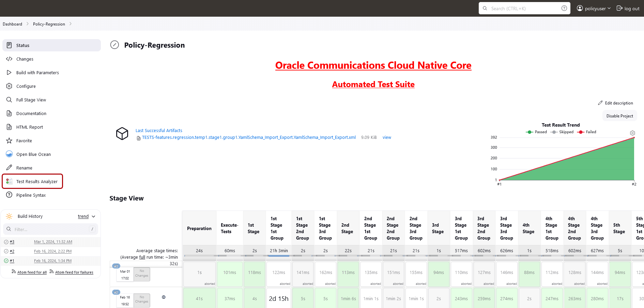Open the Changes icon in the sidebar
The height and width of the screenshot is (308, 644).
click(x=9, y=59)
